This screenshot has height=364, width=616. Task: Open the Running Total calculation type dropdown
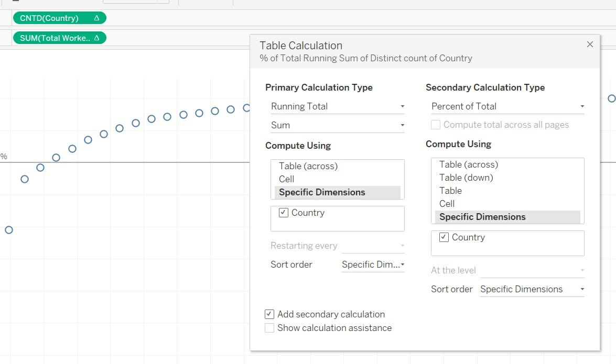coord(337,106)
